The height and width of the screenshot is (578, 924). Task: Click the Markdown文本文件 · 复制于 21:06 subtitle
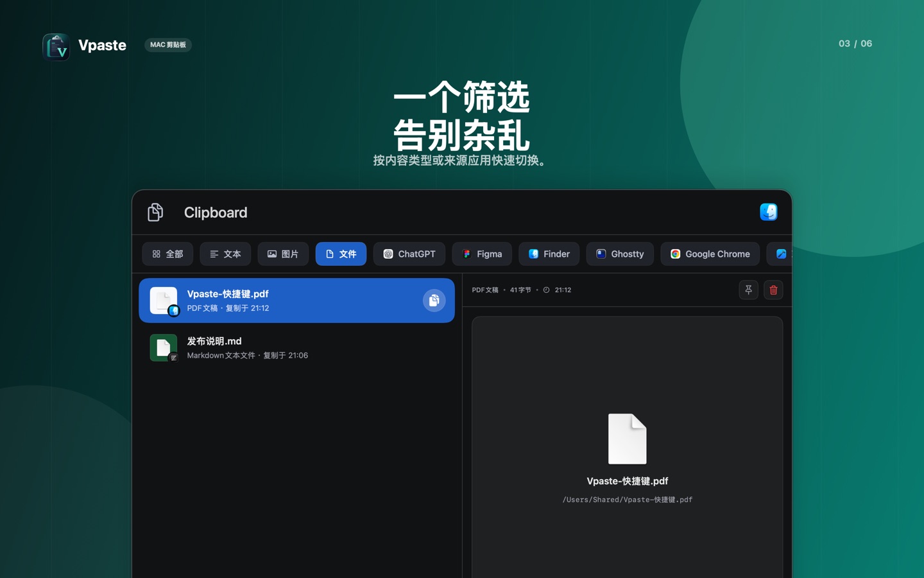pyautogui.click(x=248, y=355)
